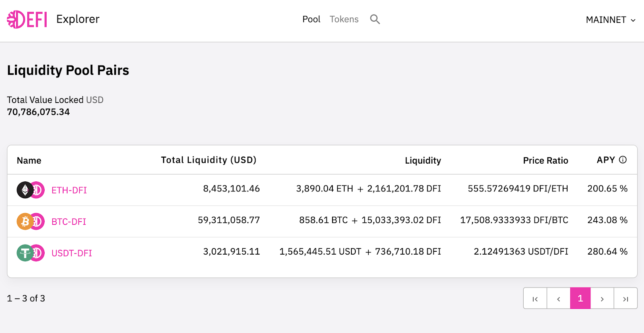The image size is (644, 333).
Task: Click the DeFi logo in the header
Action: point(27,19)
